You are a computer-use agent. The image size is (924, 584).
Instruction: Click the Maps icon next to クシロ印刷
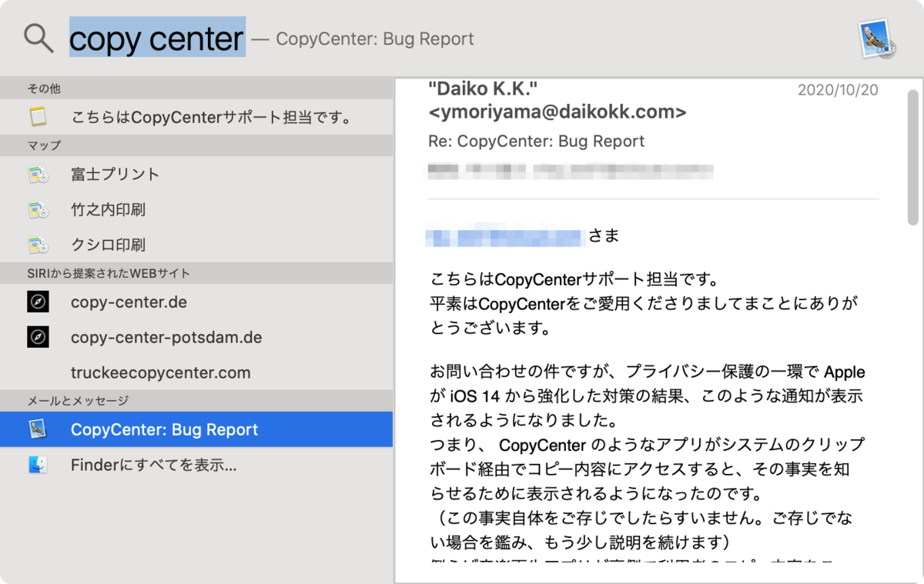pyautogui.click(x=38, y=245)
